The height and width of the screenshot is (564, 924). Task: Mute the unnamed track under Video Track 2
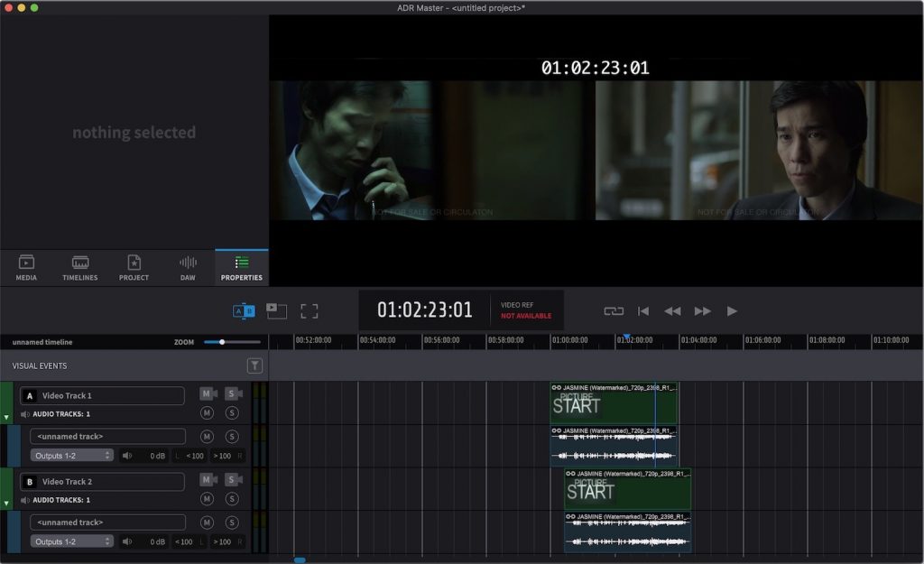click(207, 522)
